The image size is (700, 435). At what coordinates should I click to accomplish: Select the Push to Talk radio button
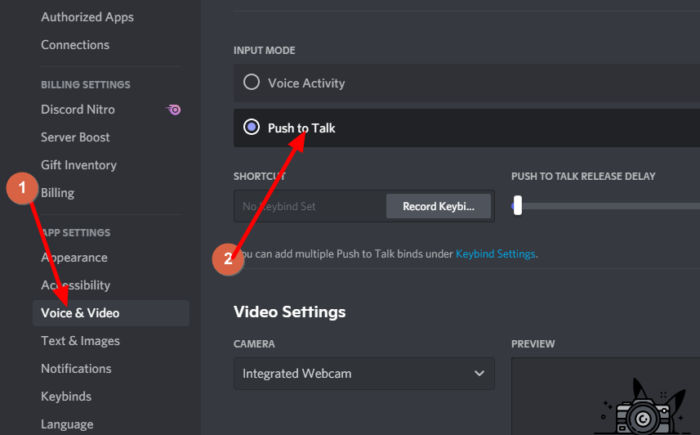(x=251, y=127)
